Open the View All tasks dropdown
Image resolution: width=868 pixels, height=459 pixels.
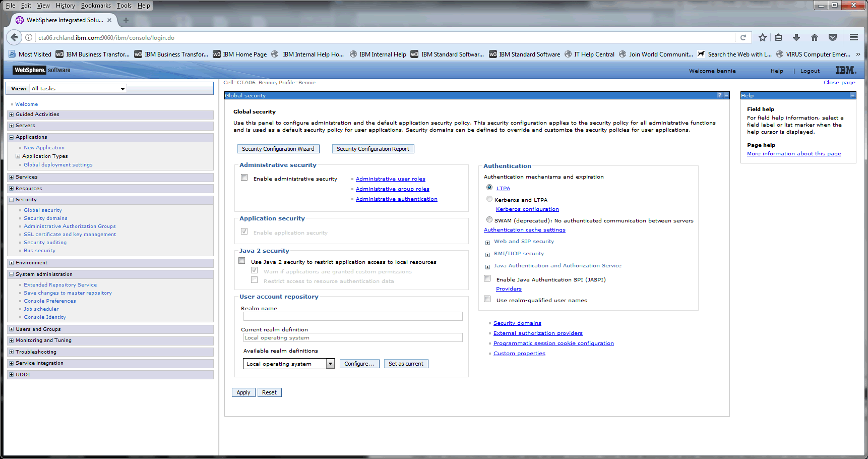point(78,88)
